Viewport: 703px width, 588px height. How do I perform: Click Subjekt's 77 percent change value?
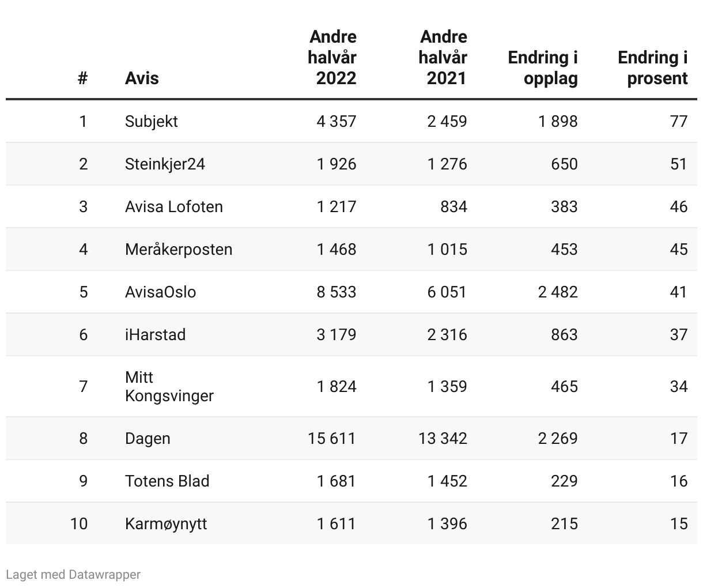point(679,121)
